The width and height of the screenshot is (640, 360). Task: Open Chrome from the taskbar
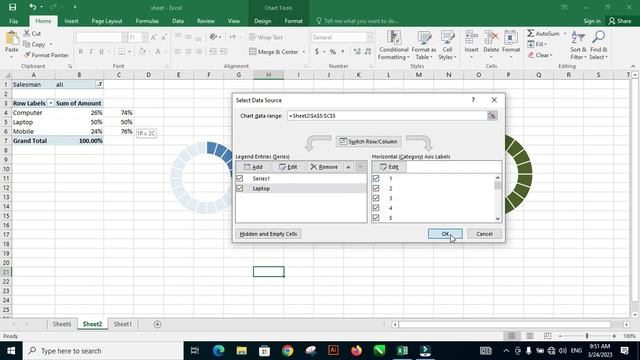287,351
